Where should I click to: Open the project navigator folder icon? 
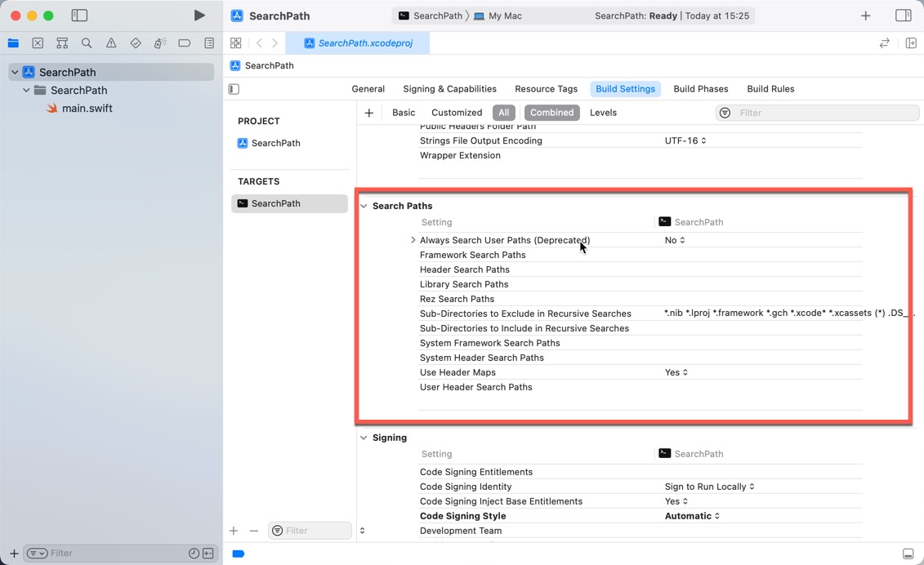coord(13,43)
